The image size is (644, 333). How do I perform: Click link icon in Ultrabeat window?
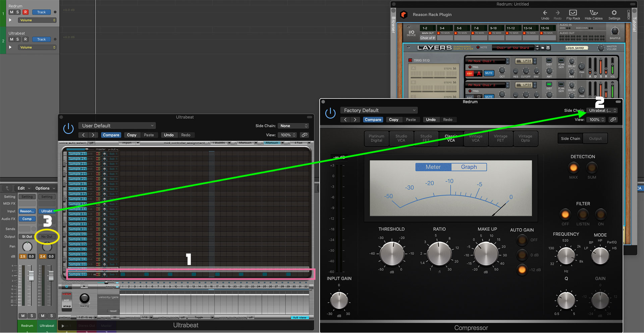pos(305,135)
